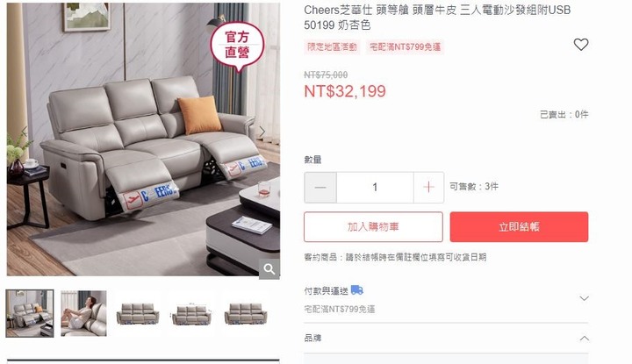Show previous product image with left arrow
The height and width of the screenshot is (364, 632).
(x=25, y=132)
